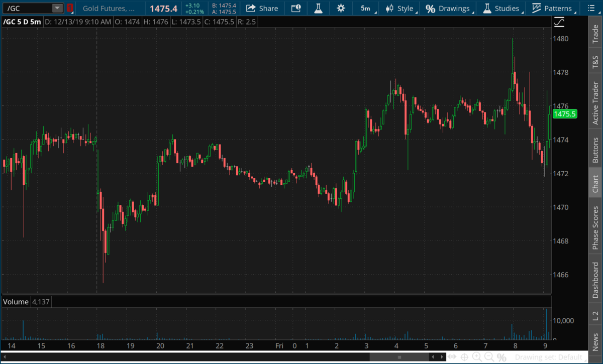603x364 pixels.
Task: Click the green 1475.5 price label
Action: [564, 114]
